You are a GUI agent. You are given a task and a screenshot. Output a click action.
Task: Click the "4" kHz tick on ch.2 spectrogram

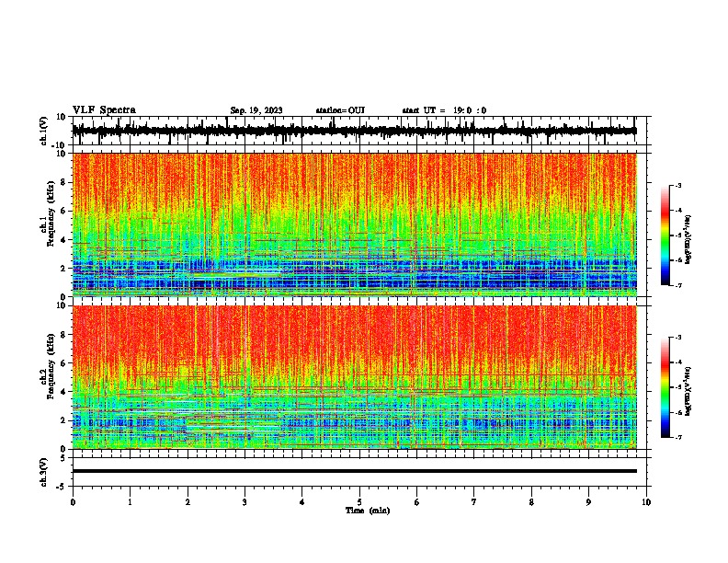[64, 392]
